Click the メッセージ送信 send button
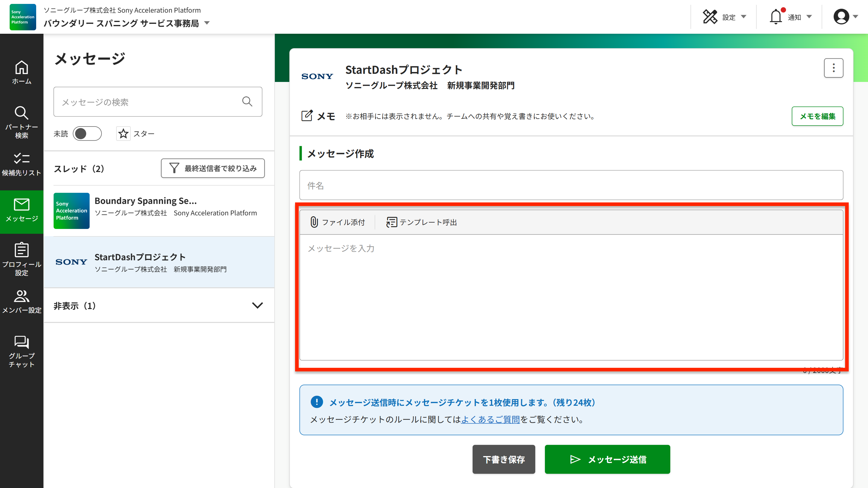Screen dimensions: 868x488 (x=607, y=459)
